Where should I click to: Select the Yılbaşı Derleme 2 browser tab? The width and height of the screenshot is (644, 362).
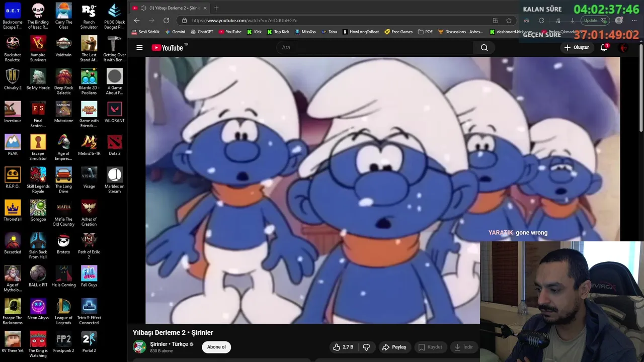pos(170,8)
